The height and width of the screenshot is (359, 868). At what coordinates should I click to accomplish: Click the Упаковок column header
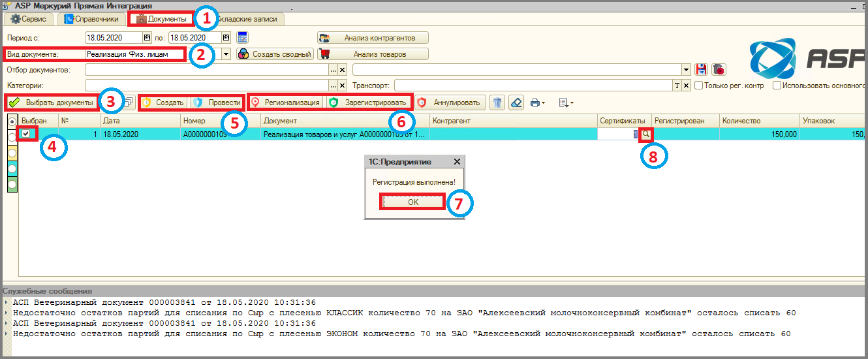click(833, 121)
